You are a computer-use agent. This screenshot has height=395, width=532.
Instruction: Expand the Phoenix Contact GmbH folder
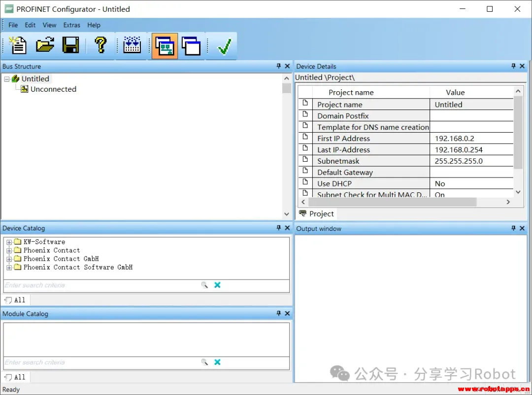9,259
